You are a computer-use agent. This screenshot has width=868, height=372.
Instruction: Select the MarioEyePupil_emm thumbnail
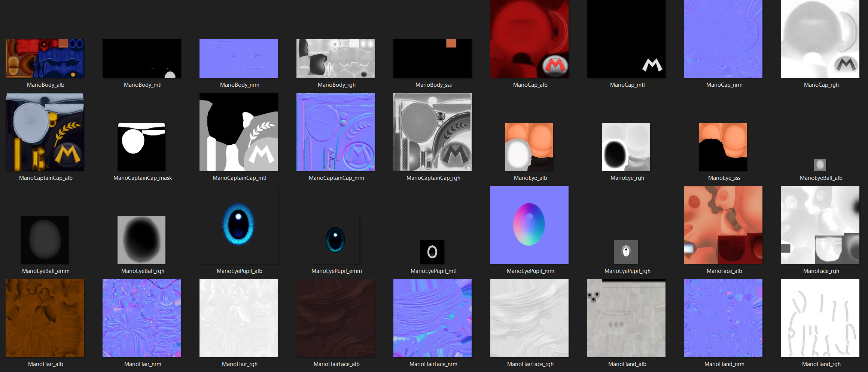pyautogui.click(x=335, y=240)
